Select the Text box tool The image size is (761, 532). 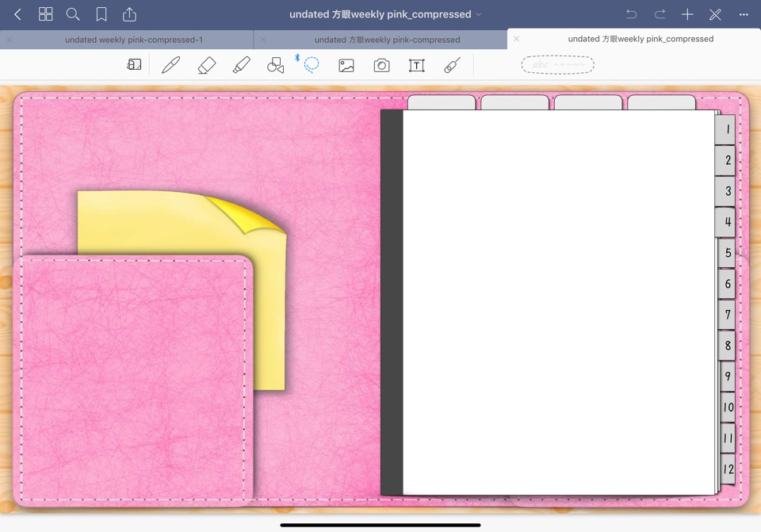(416, 64)
